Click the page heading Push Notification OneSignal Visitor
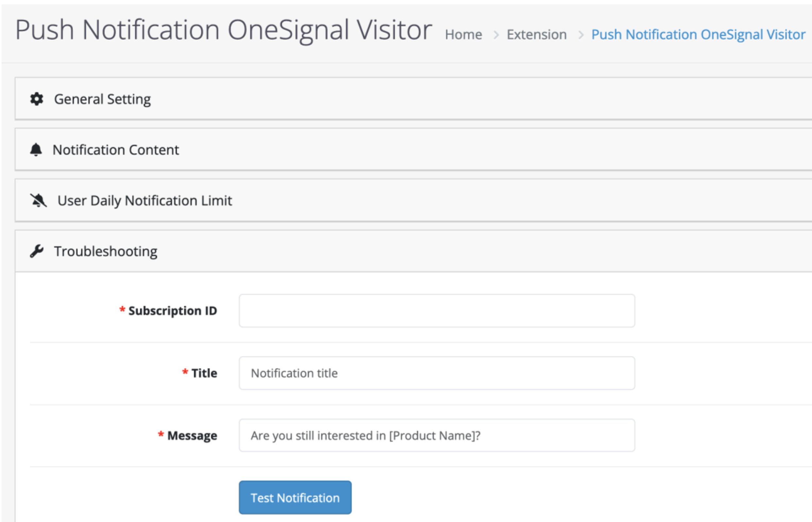The width and height of the screenshot is (812, 522). [224, 30]
